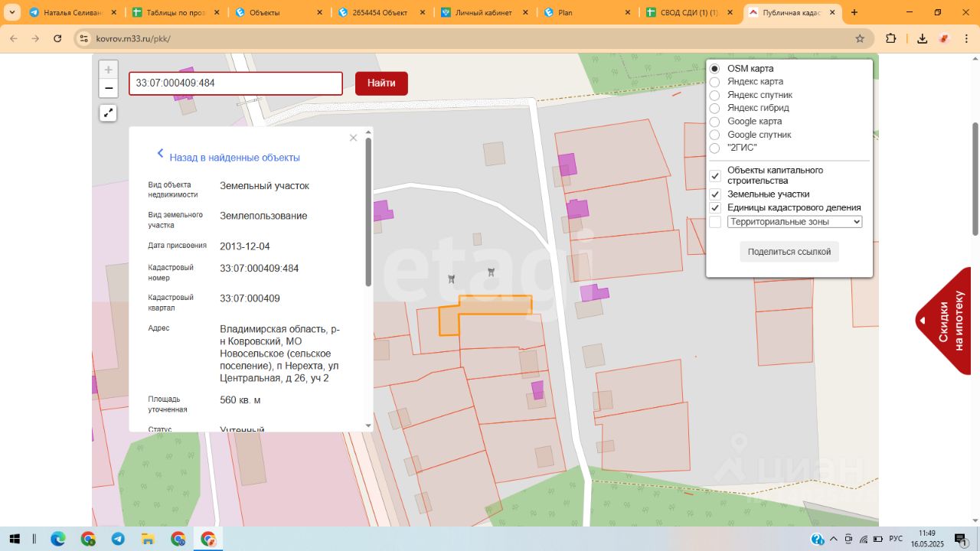Expand the Территориальные зоны dropdown
Image resolution: width=980 pixels, height=551 pixels.
[x=794, y=222]
